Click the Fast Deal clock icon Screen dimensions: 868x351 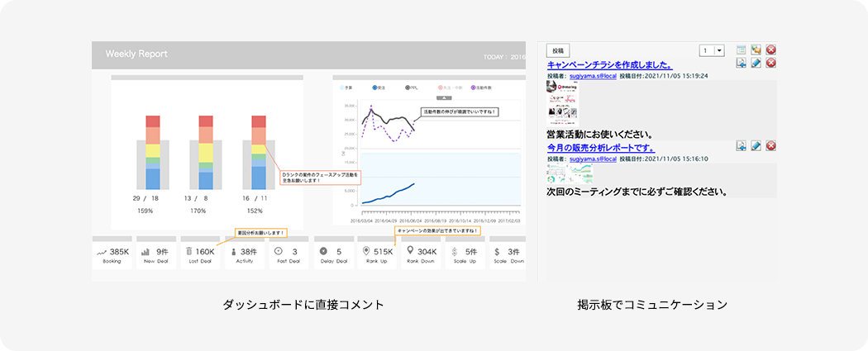(278, 251)
